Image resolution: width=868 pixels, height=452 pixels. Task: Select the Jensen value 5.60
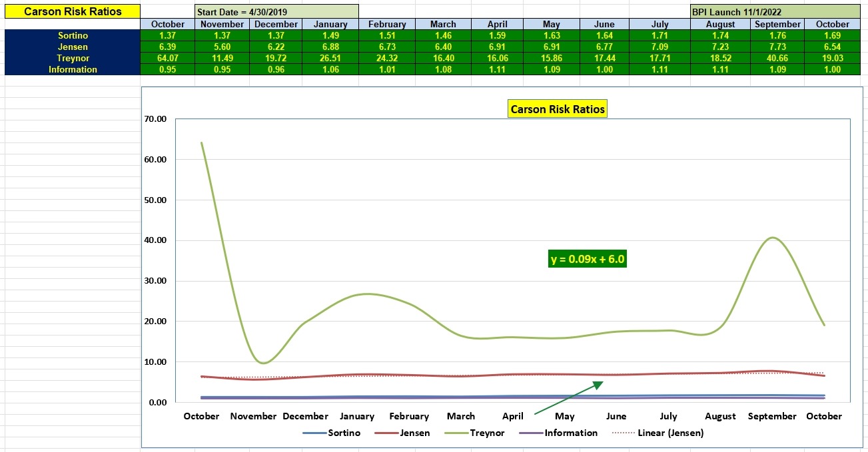(222, 47)
